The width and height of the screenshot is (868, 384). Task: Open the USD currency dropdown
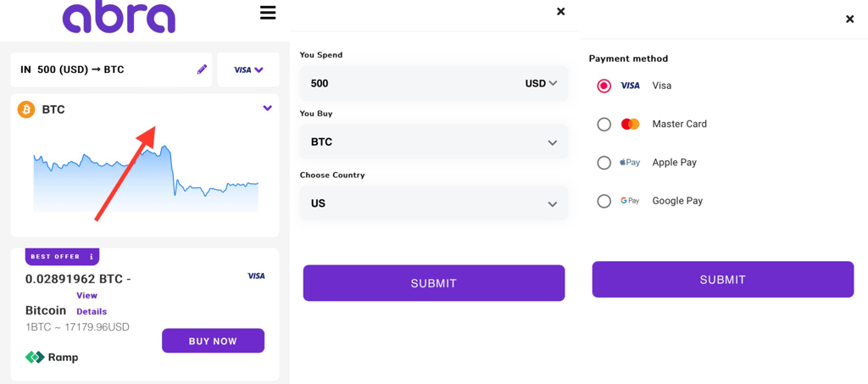point(541,84)
